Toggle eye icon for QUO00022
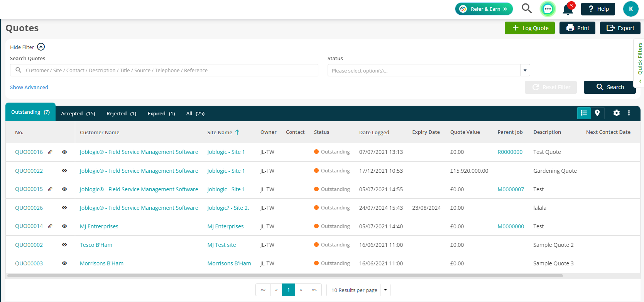The width and height of the screenshot is (644, 302). pos(64,170)
